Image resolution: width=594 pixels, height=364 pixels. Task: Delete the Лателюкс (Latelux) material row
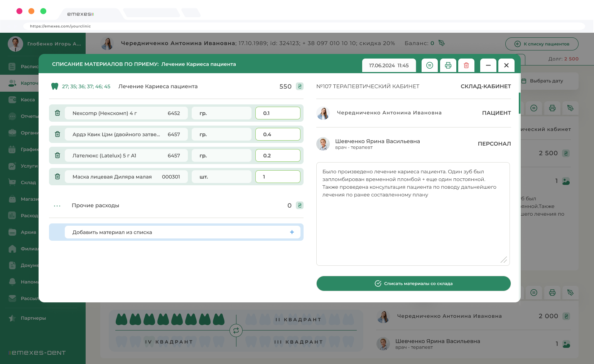[x=57, y=156]
